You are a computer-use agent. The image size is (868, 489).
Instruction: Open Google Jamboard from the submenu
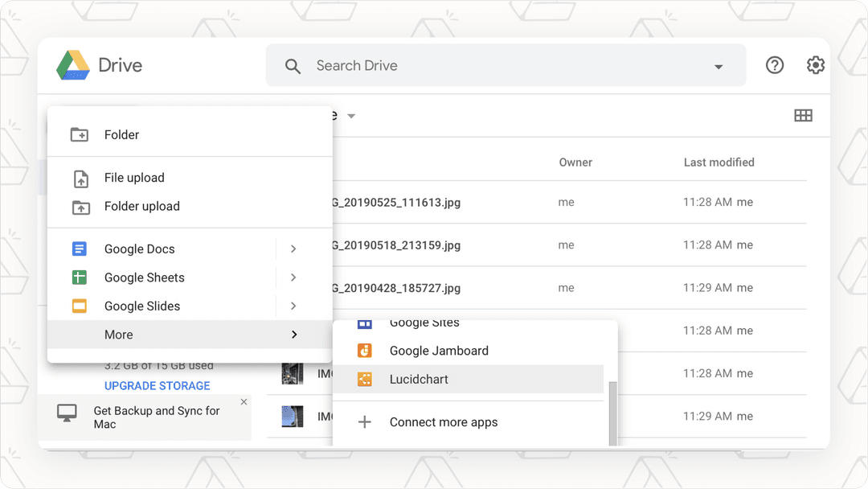click(438, 351)
